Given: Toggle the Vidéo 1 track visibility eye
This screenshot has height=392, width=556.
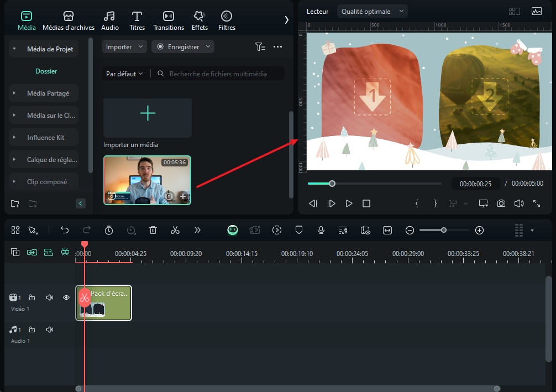Looking at the screenshot, I should [66, 297].
